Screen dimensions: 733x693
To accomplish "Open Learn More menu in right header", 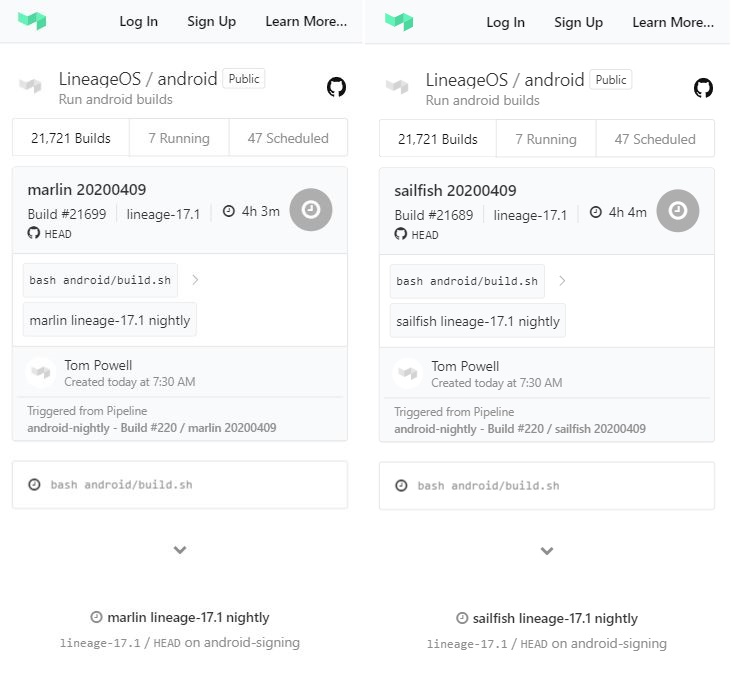I will point(673,22).
